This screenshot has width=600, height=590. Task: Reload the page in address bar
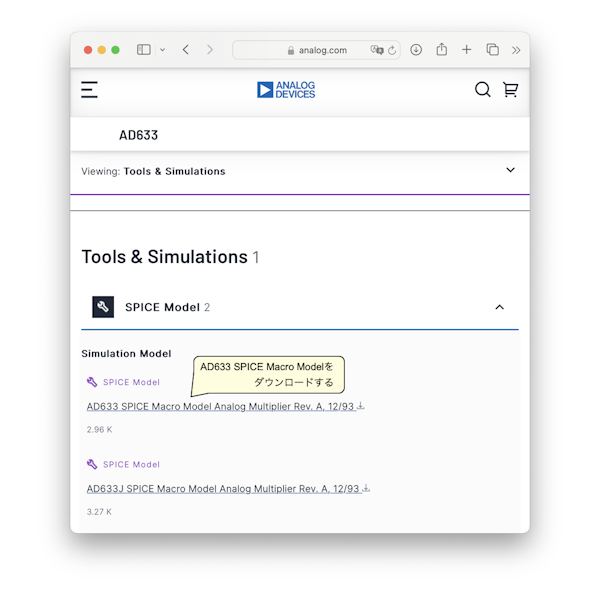(392, 50)
